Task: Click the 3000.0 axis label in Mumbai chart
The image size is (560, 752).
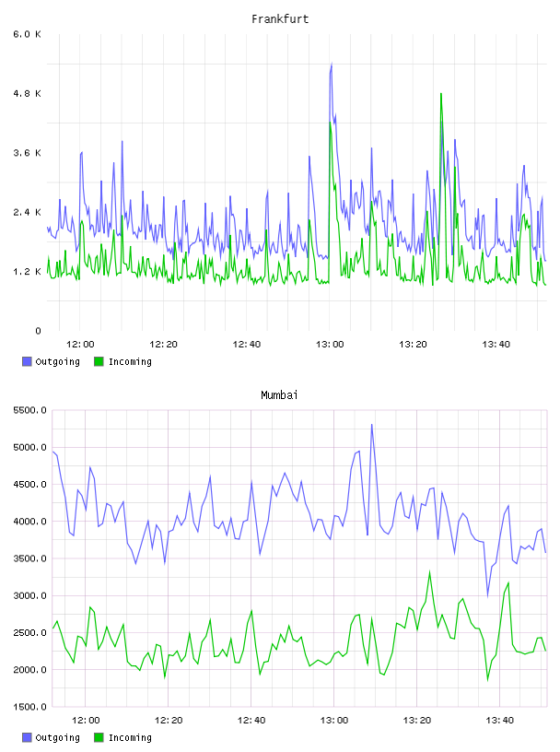Action: (29, 595)
